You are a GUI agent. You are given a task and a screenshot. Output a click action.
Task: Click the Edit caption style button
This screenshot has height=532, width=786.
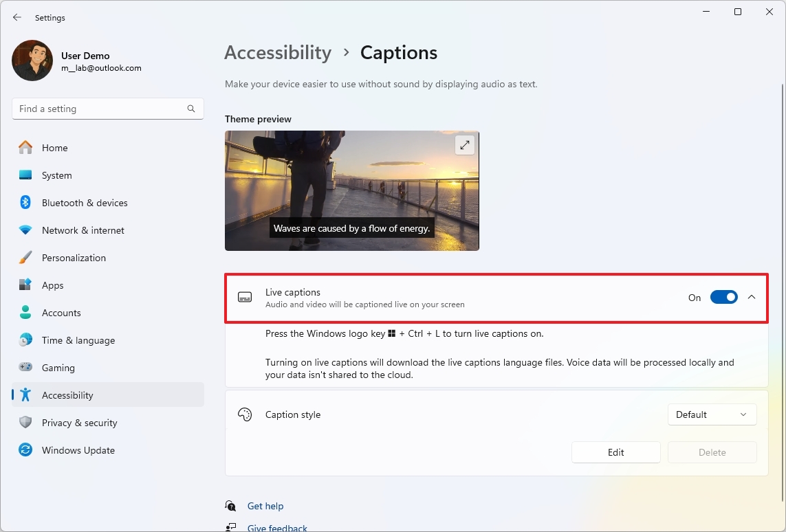615,452
